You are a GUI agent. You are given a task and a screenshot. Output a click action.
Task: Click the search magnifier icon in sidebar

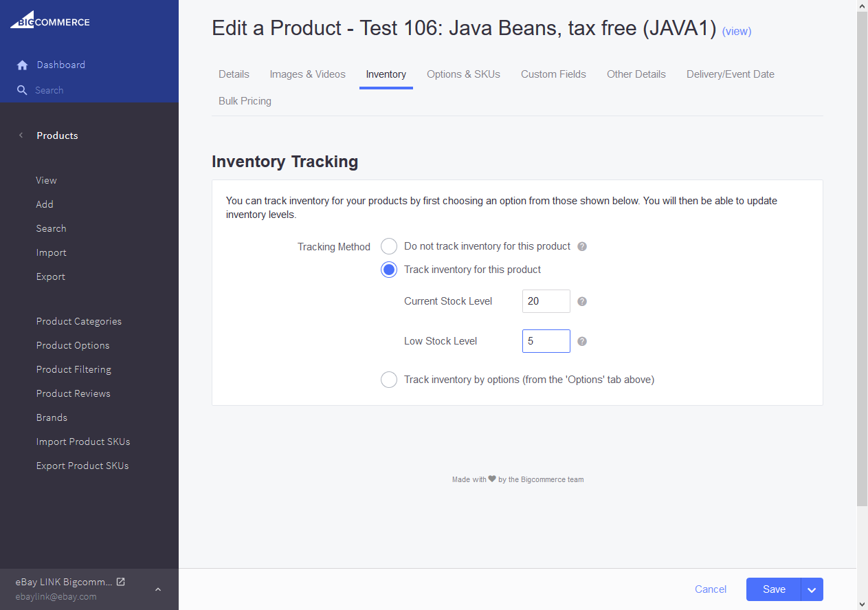[x=22, y=90]
